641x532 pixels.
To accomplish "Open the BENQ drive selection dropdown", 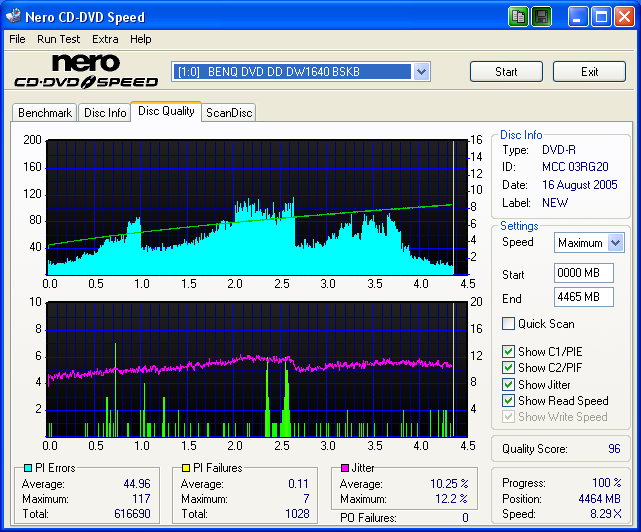I will tap(421, 72).
